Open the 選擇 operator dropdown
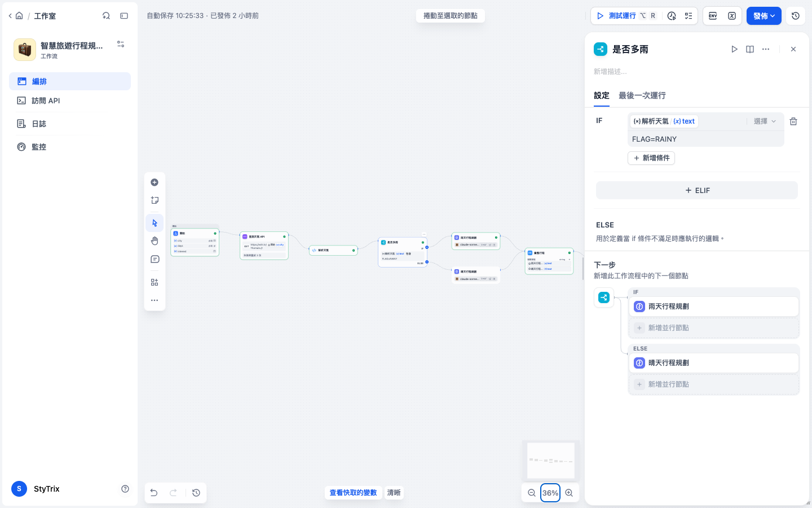812x508 pixels. click(x=765, y=121)
